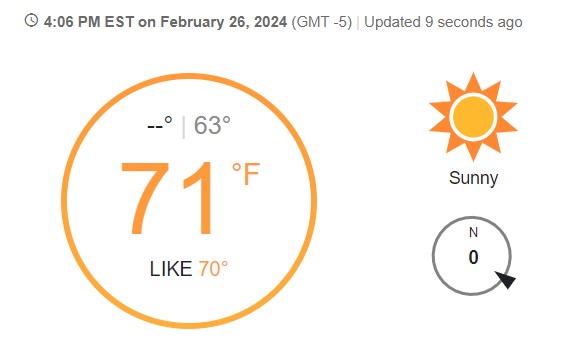The image size is (580, 362).
Task: Click the wind speed value 0
Action: click(473, 257)
